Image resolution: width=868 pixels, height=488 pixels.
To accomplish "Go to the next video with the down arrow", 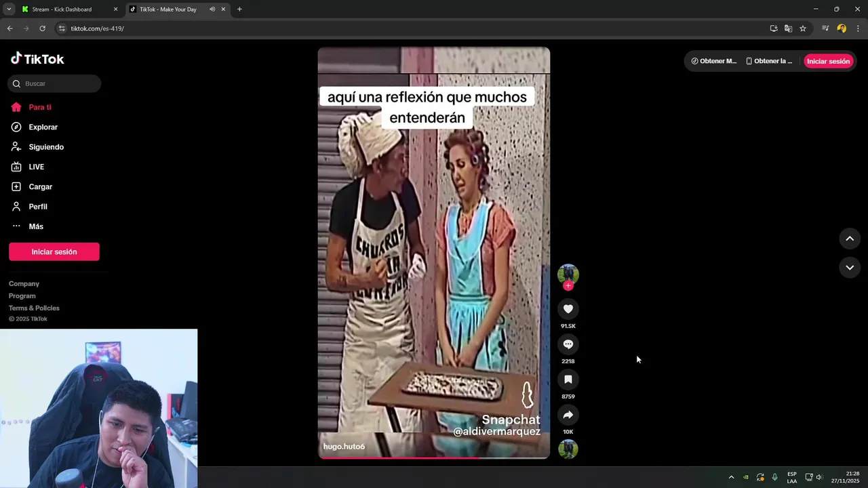I will (850, 268).
